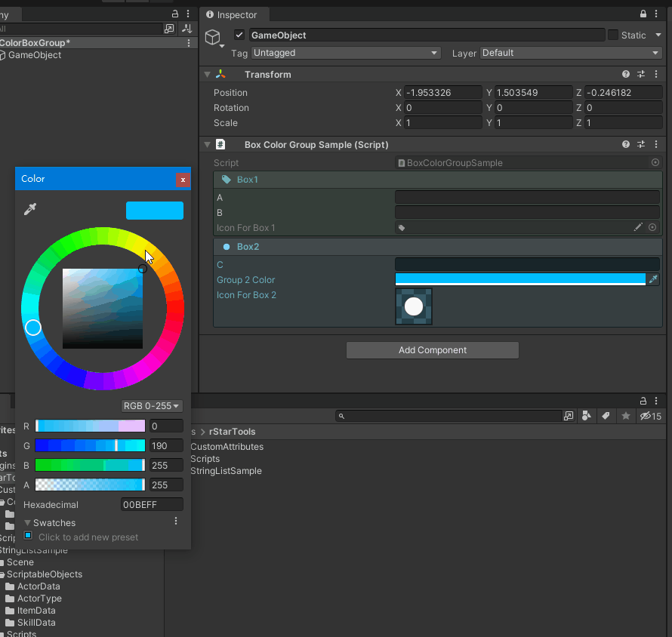Image resolution: width=672 pixels, height=637 pixels.
Task: Filter favorites with star in Project panel
Action: 626,416
